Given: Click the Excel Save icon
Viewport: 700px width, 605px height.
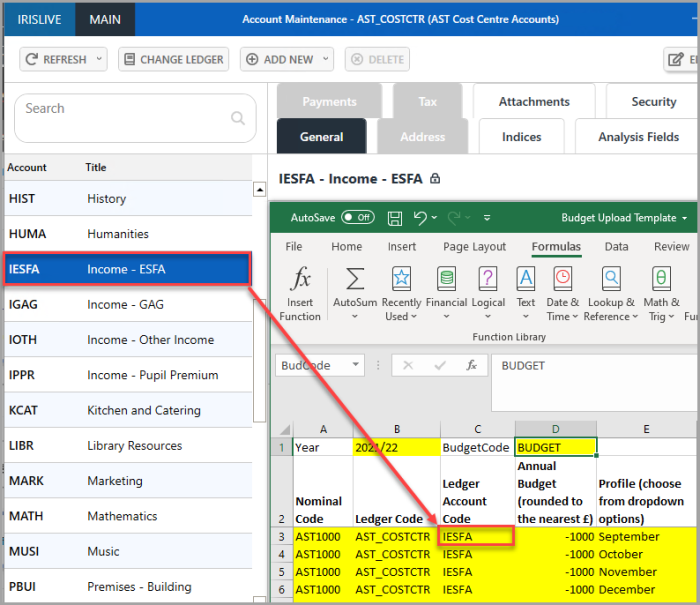Looking at the screenshot, I should click(394, 217).
